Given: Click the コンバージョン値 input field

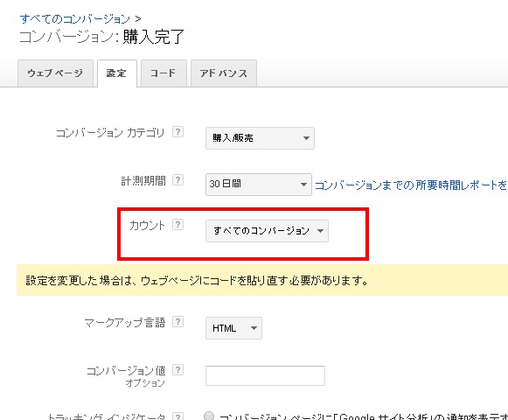Looking at the screenshot, I should pos(265,375).
